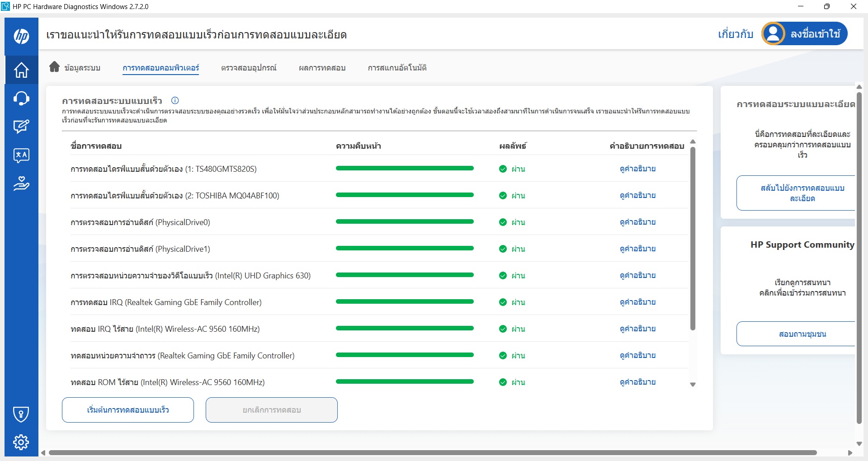Open ดูคำอธิบาย for การทดสอบ IRQ Realtek row
Image resolution: width=868 pixels, height=461 pixels.
[637, 302]
